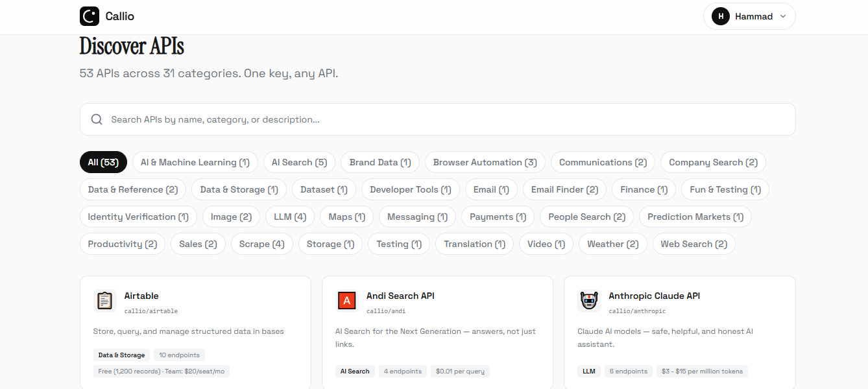Filter by Prediction Markets (1)
The height and width of the screenshot is (389, 868).
695,217
